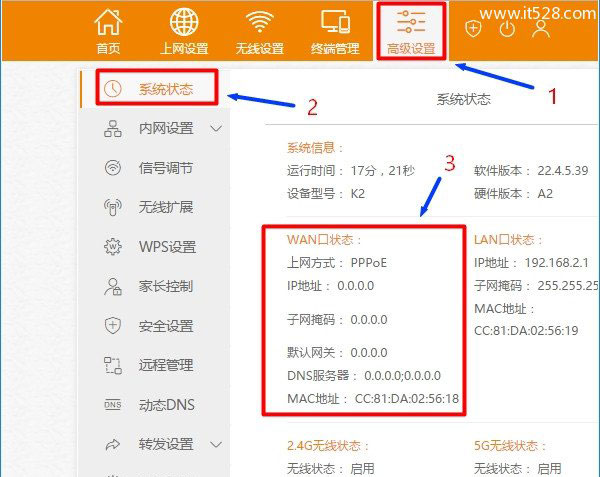Expand the 转发设置 chevron arrow
This screenshot has width=600, height=477.
pyautogui.click(x=216, y=444)
